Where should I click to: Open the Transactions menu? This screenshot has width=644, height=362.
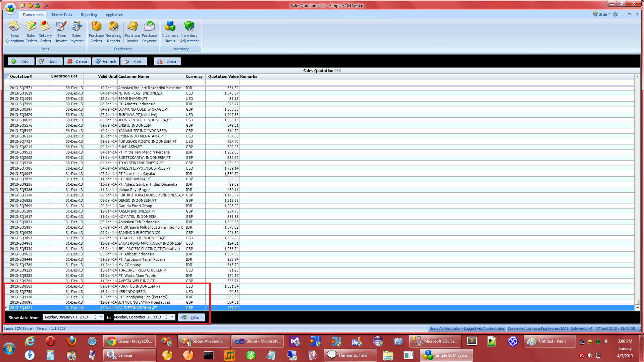pos(33,15)
